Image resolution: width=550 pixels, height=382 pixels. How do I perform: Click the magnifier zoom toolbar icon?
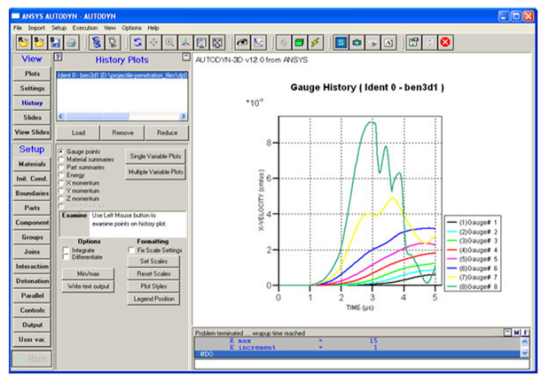click(x=170, y=42)
